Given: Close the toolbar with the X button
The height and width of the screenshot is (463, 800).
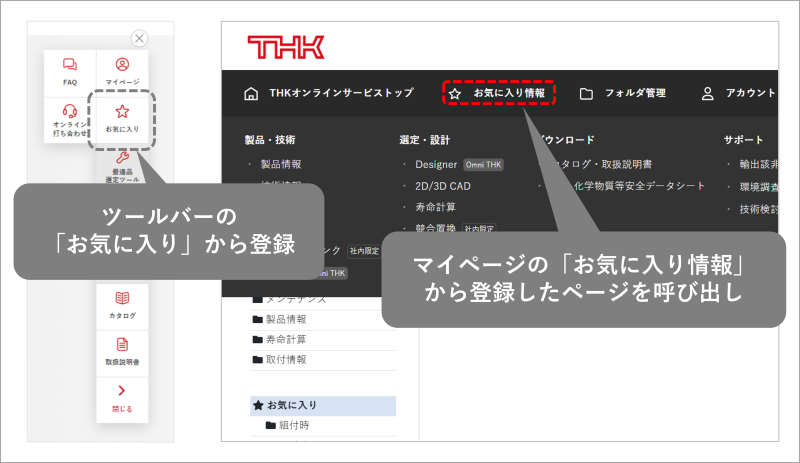Looking at the screenshot, I should 139,38.
